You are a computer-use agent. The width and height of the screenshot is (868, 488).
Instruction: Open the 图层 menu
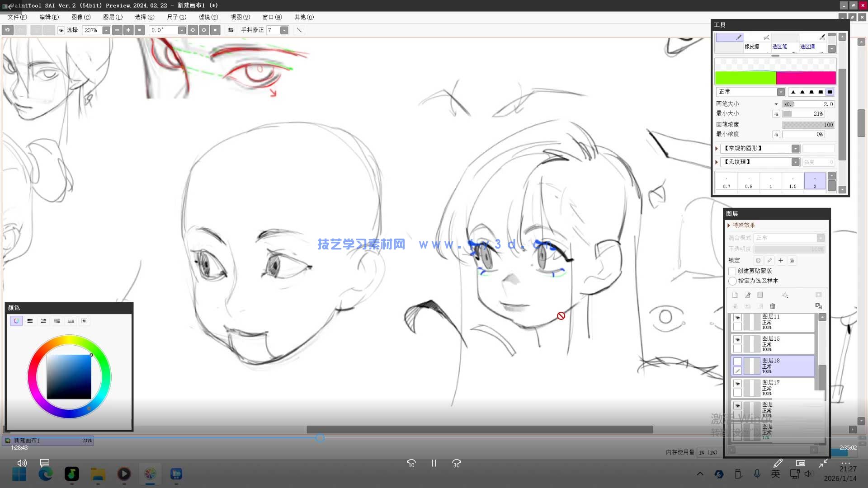coord(113,17)
